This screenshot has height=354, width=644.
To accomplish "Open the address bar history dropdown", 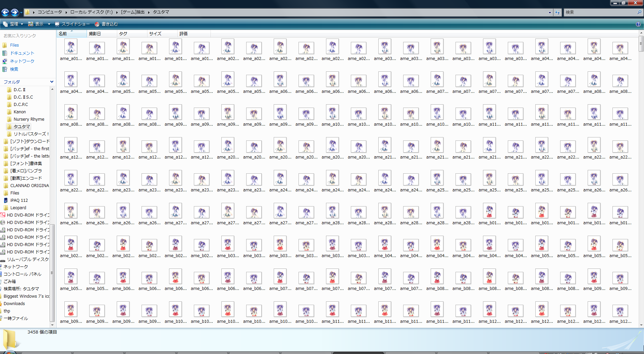I will (x=550, y=12).
